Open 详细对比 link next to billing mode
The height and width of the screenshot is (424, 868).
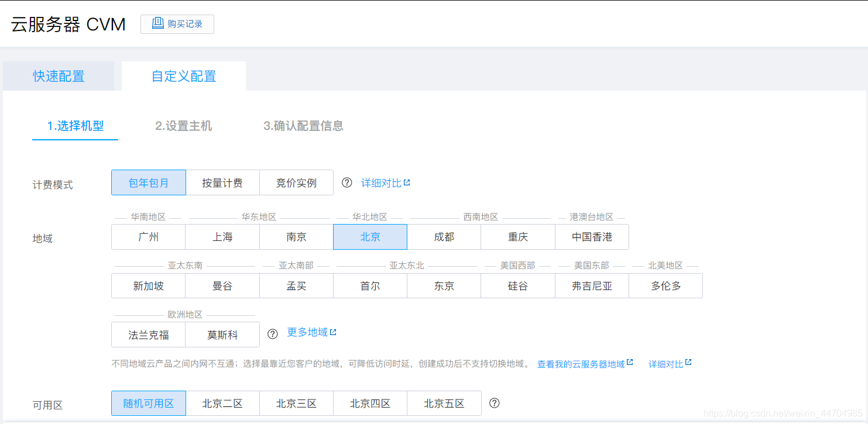pos(381,183)
